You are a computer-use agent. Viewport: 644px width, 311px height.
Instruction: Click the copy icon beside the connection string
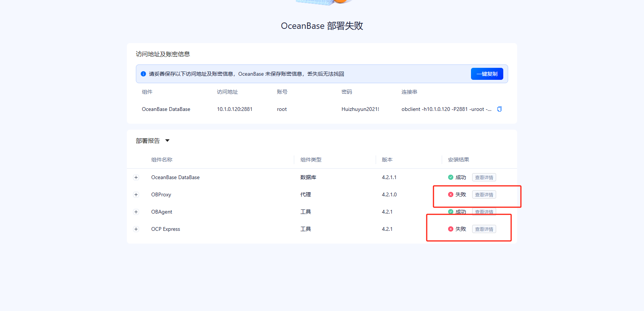coord(500,109)
